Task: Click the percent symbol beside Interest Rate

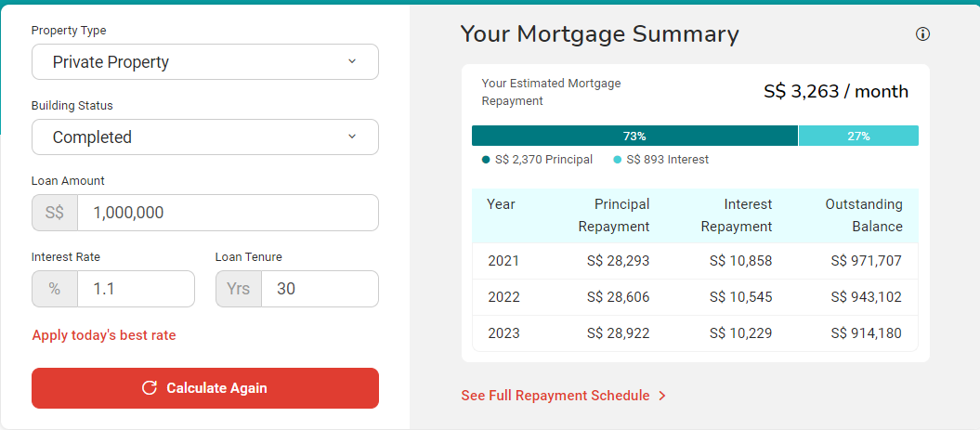Action: coord(55,289)
